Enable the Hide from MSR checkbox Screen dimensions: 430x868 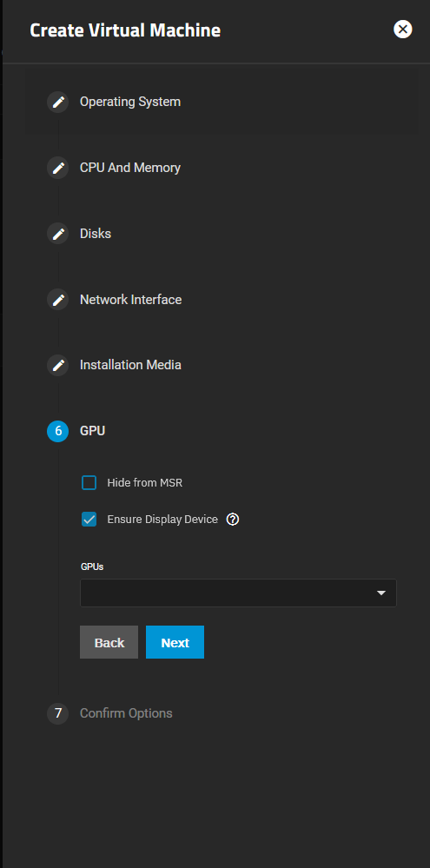click(89, 483)
